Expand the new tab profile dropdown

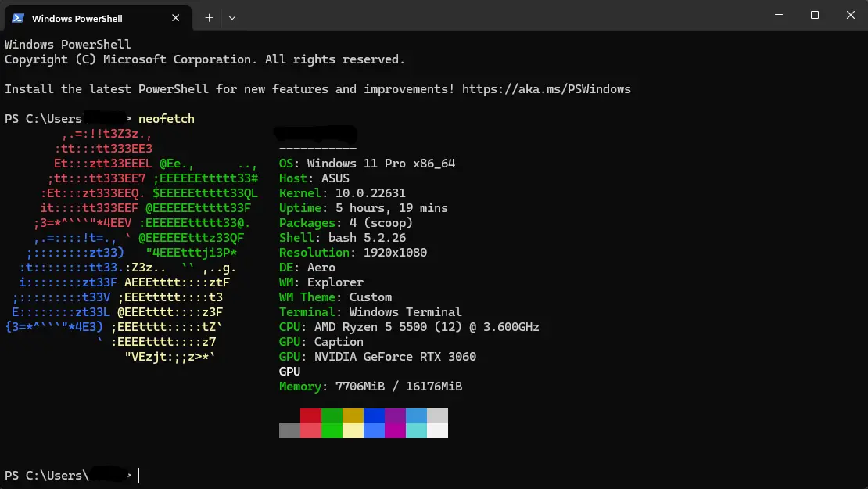pos(232,18)
